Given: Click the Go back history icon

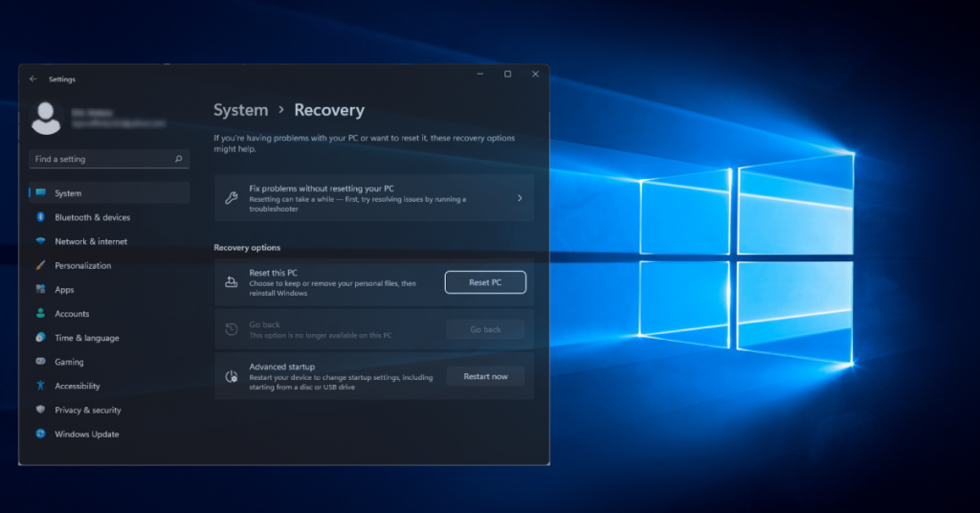Looking at the screenshot, I should click(232, 329).
